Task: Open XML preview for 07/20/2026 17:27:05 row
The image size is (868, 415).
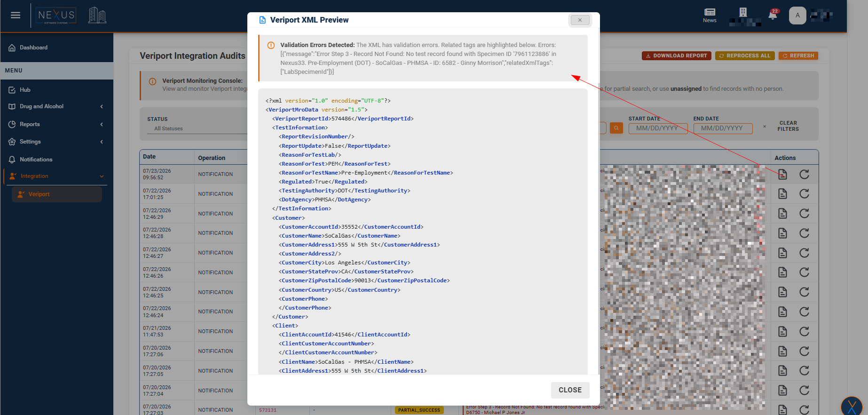Action: point(782,371)
